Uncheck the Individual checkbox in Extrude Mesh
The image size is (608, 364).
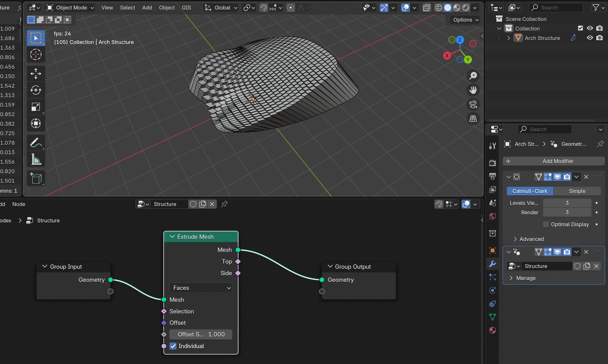point(173,346)
